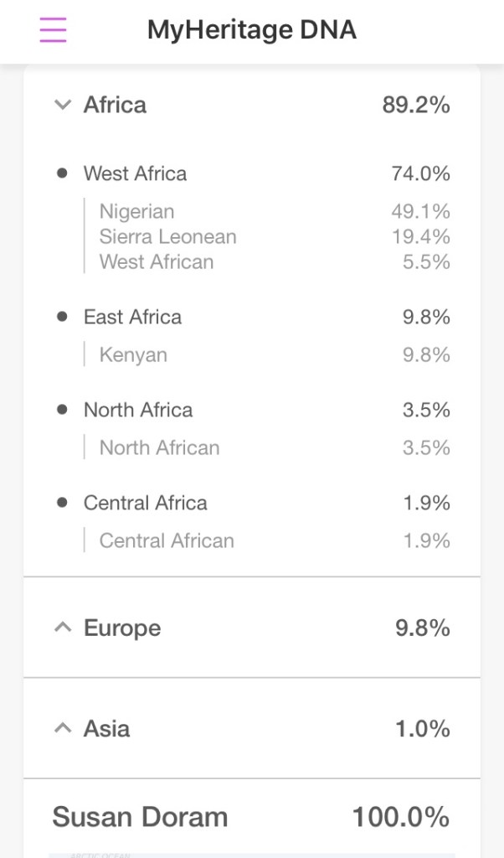Open the purple hamburger menu

click(53, 29)
